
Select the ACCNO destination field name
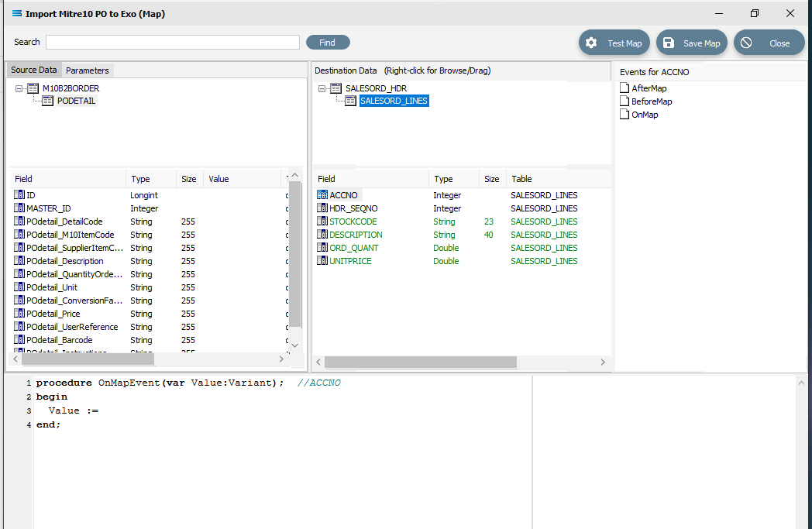coord(343,195)
